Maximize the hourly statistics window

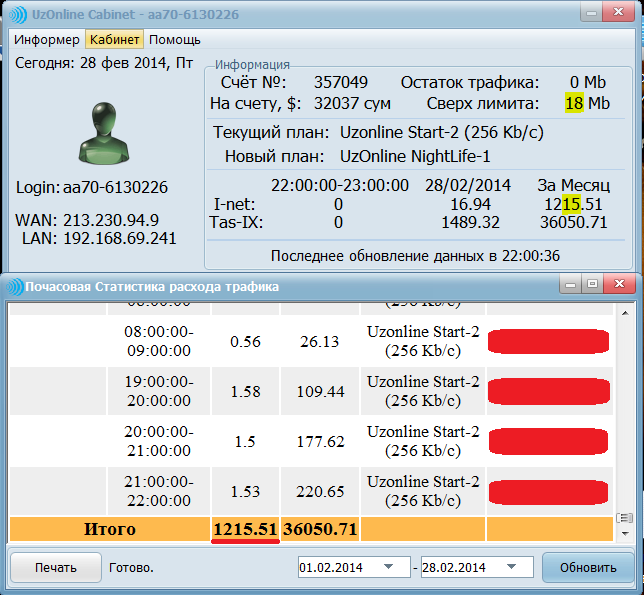[592, 284]
